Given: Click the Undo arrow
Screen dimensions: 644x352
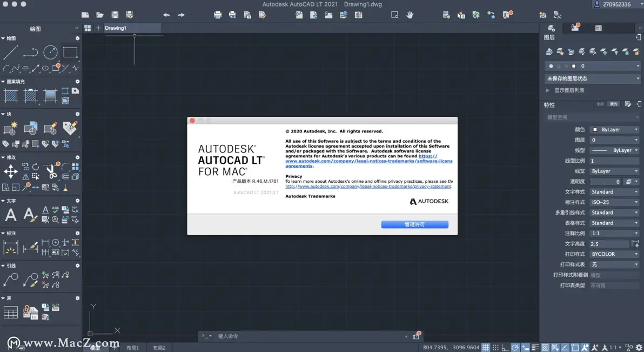Looking at the screenshot, I should (166, 15).
